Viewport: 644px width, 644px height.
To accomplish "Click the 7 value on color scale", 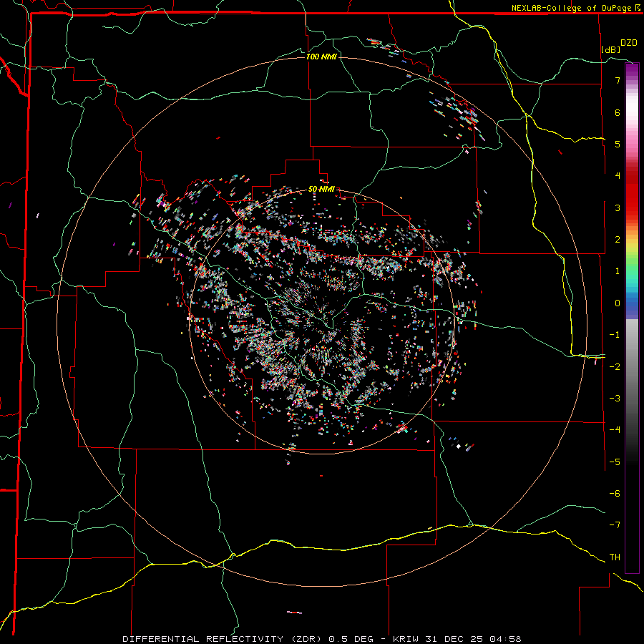I will (x=618, y=80).
